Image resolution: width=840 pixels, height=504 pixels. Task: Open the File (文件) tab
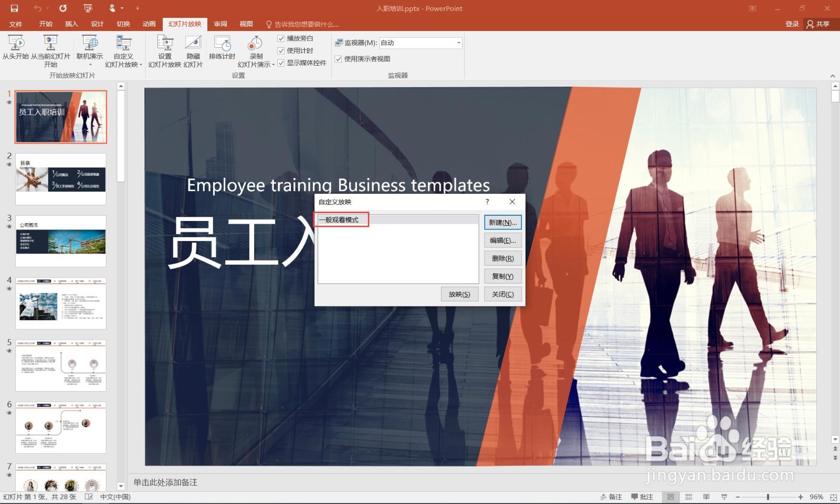pos(16,24)
